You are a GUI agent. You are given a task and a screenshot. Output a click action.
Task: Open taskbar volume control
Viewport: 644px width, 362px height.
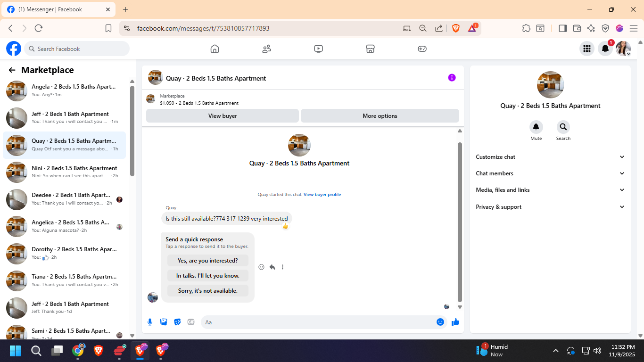pyautogui.click(x=597, y=351)
